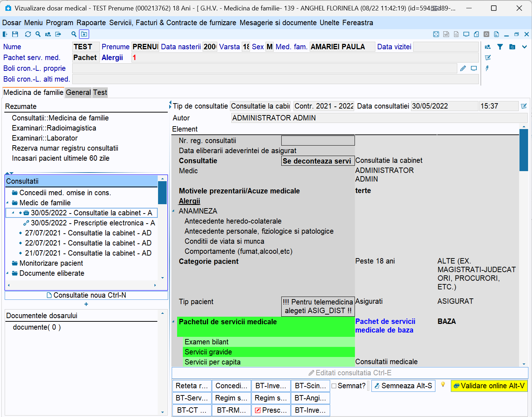Viewport: 532px width, 417px height.
Task: Select Monitorizare pacient folder
Action: [x=51, y=263]
